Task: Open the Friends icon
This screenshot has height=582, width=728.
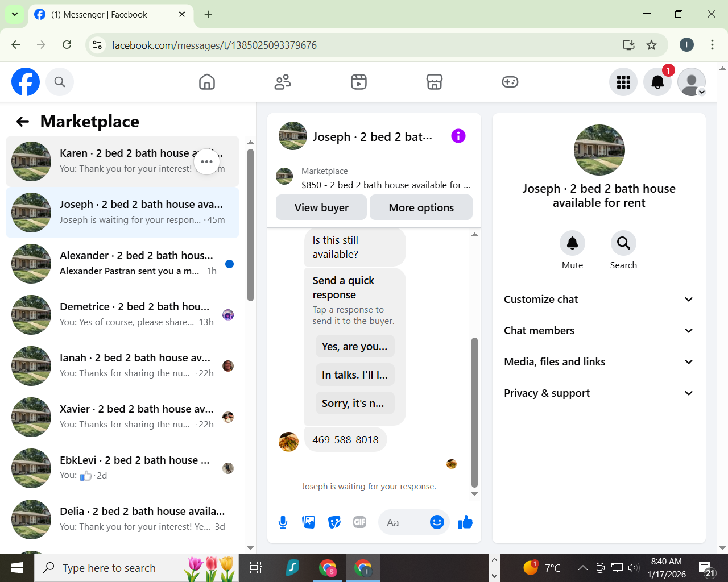Action: [283, 82]
